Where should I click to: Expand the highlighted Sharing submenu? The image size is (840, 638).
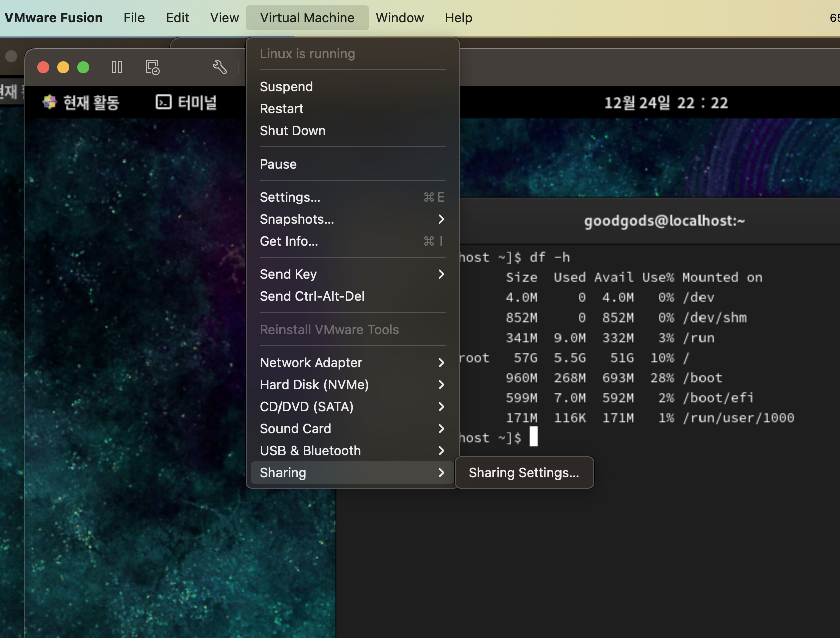point(353,473)
